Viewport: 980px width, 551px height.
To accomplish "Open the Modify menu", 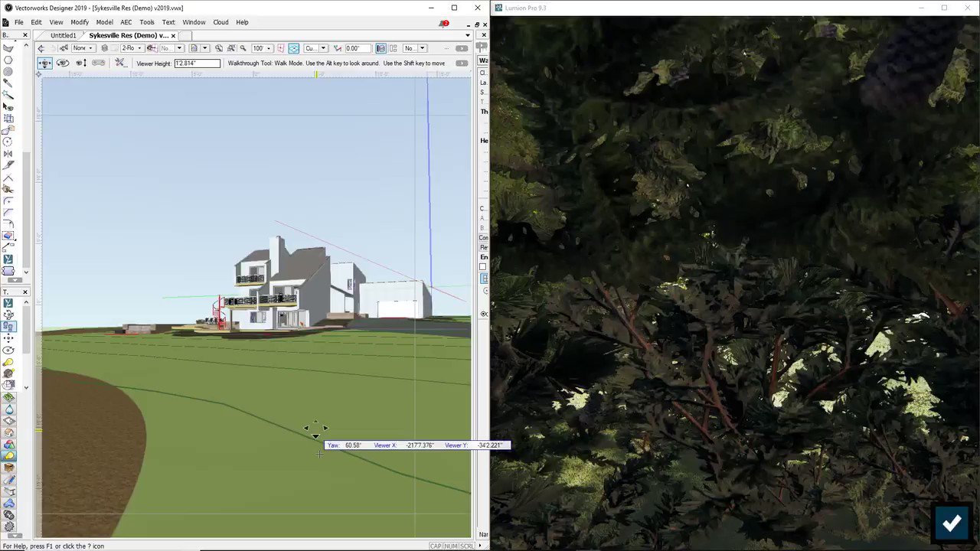I will click(80, 22).
